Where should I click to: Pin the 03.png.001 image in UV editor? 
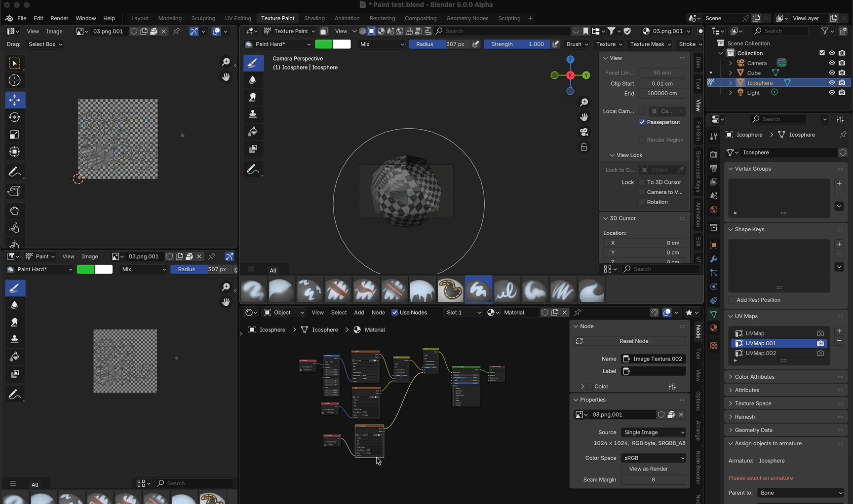[x=176, y=31]
